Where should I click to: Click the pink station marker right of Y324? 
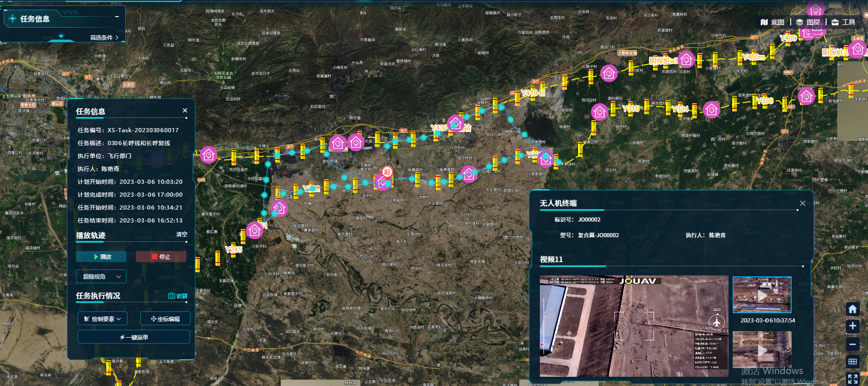tap(712, 110)
